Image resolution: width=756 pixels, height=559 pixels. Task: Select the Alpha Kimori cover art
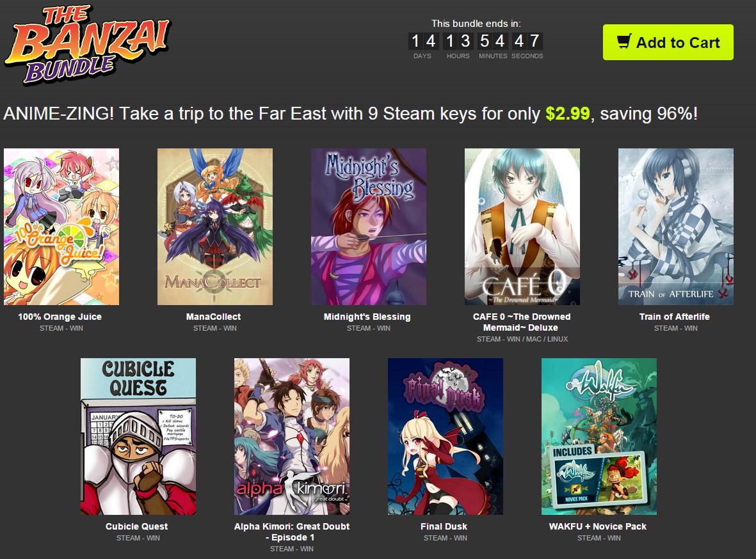coord(292,436)
